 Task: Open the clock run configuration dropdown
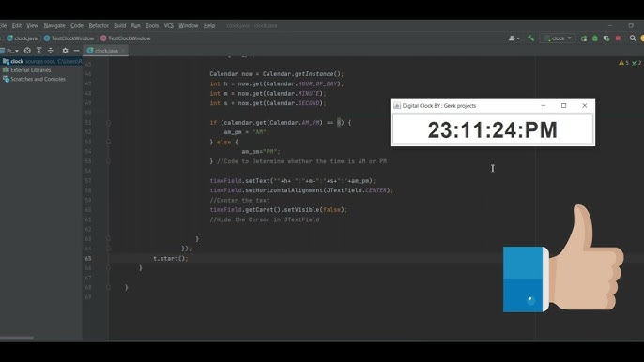pos(558,38)
